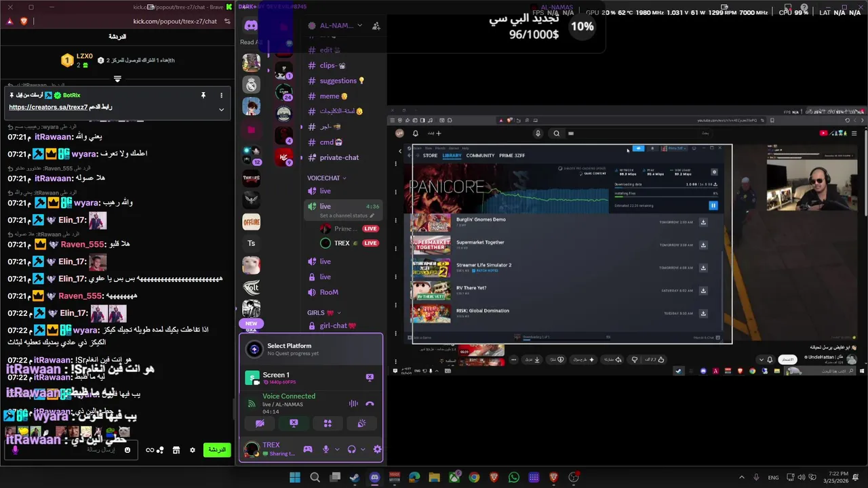Stop streaming Screen 1
The image size is (868, 488).
(x=370, y=378)
